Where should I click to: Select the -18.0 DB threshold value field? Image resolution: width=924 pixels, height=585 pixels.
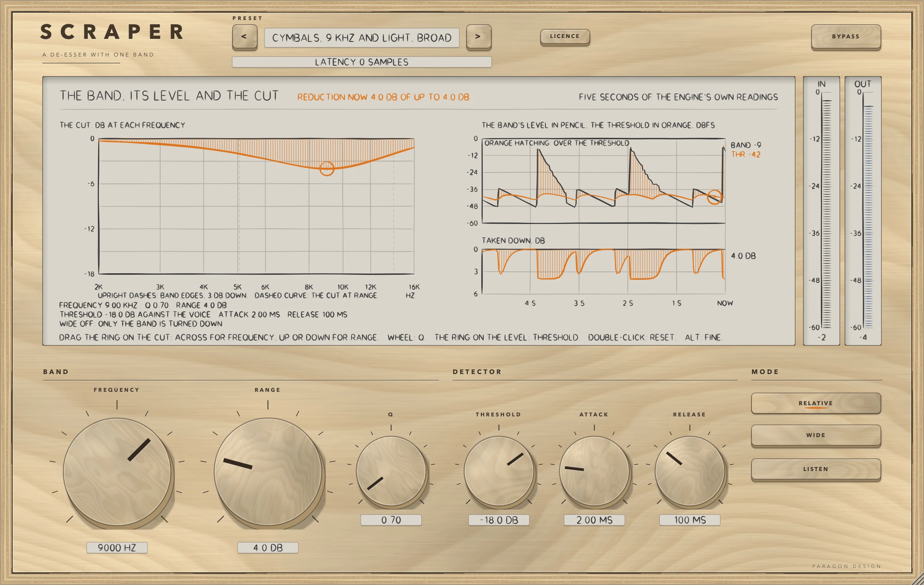click(x=499, y=520)
